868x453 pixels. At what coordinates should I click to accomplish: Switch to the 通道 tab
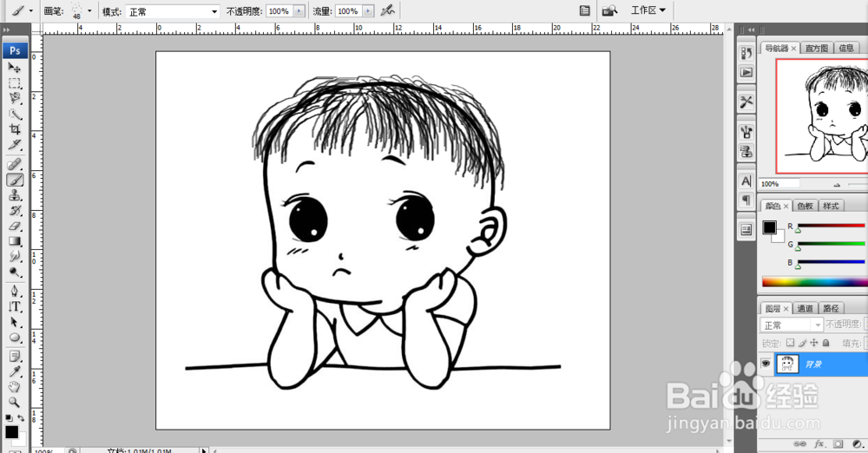806,308
